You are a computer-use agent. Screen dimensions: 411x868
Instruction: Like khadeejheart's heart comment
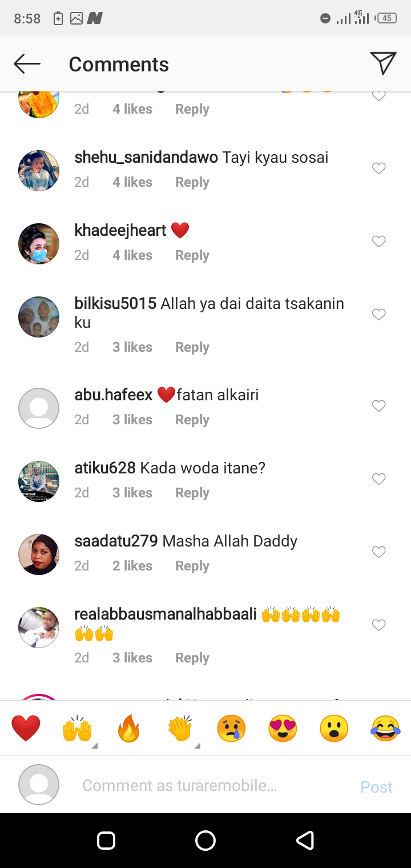pyautogui.click(x=379, y=242)
